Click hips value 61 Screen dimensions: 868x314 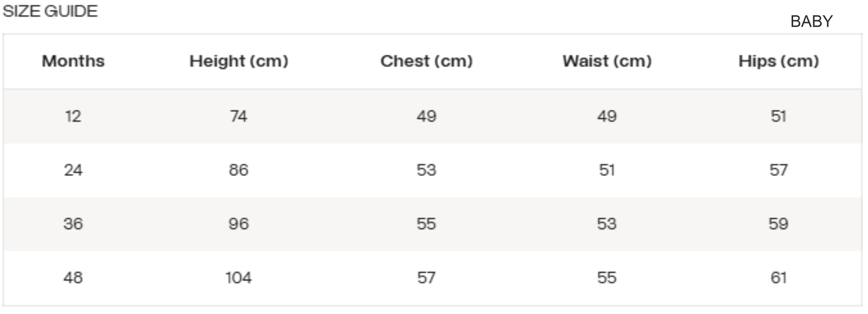778,278
